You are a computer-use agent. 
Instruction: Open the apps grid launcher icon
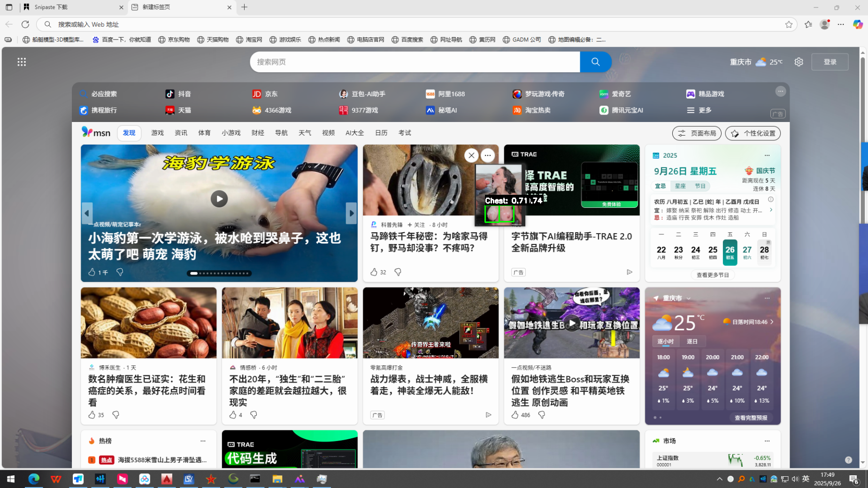point(22,62)
